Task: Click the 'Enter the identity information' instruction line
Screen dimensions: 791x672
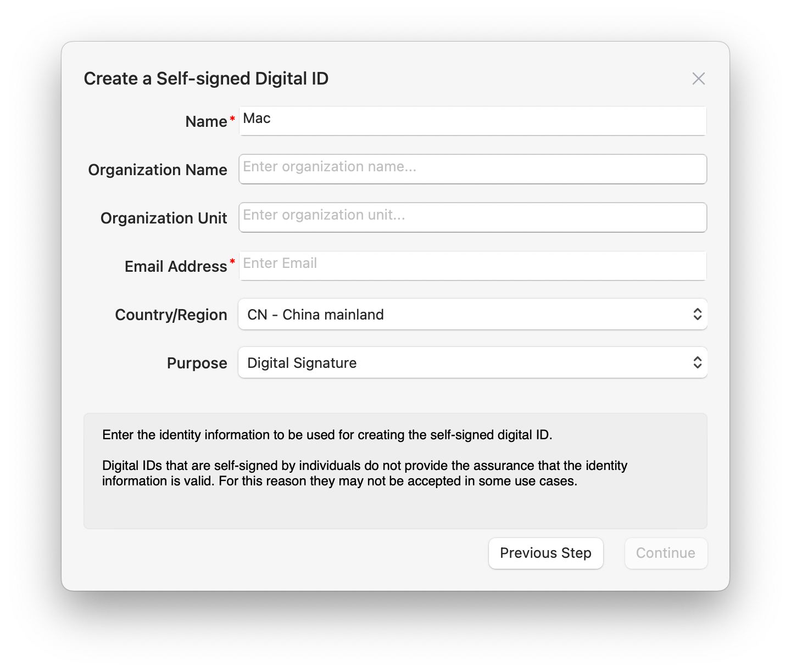Action: coord(327,435)
